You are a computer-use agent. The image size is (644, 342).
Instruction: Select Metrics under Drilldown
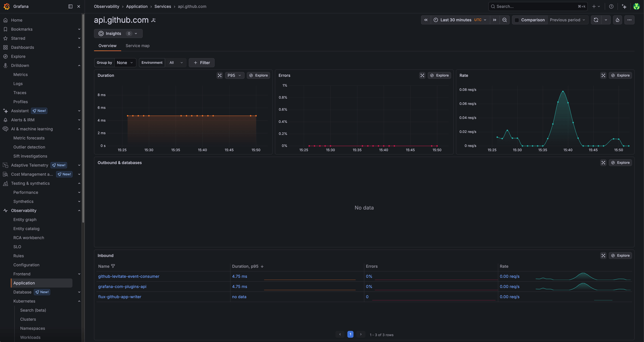pos(20,74)
